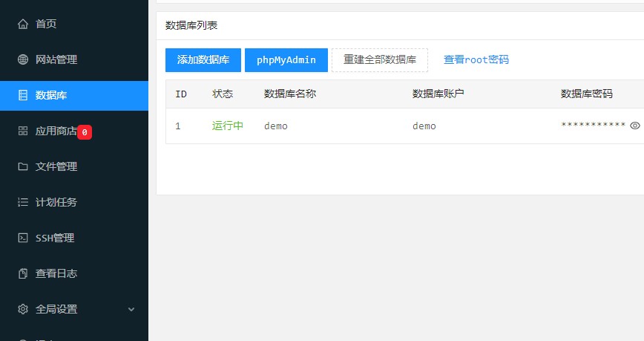Click the list icon for 计划任务
644x341 pixels.
tap(22, 202)
